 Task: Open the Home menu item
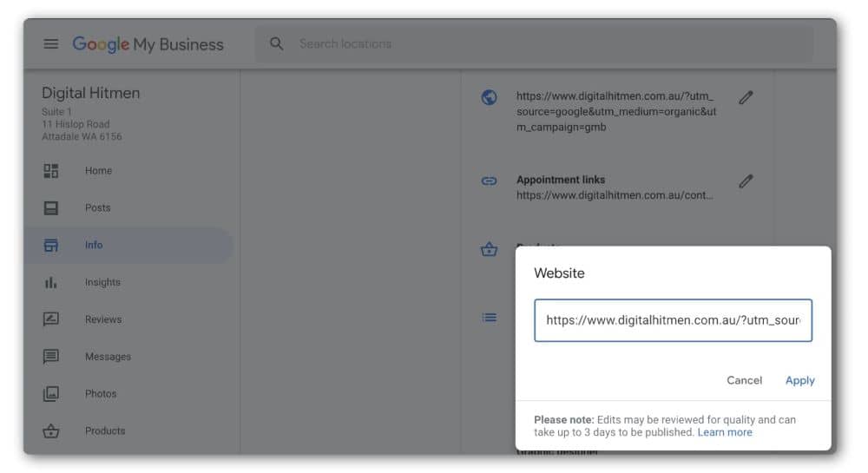pos(99,171)
